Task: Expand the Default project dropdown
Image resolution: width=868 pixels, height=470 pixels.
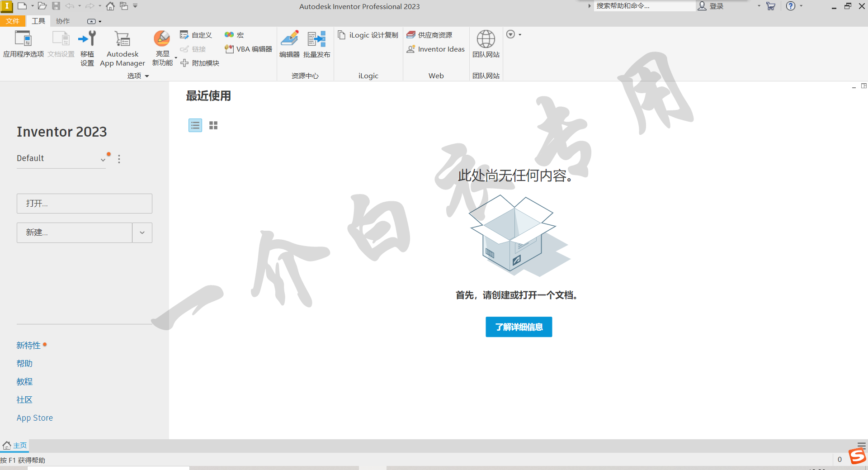Action: (x=103, y=159)
